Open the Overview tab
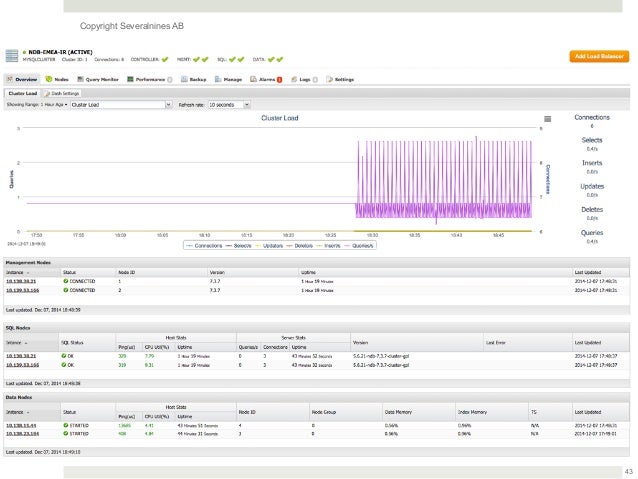638x479 pixels. coord(24,78)
